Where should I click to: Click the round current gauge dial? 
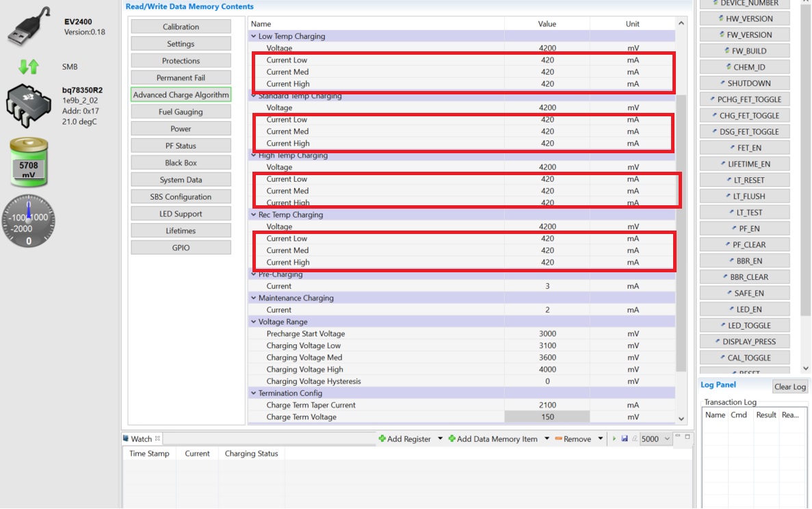(29, 221)
